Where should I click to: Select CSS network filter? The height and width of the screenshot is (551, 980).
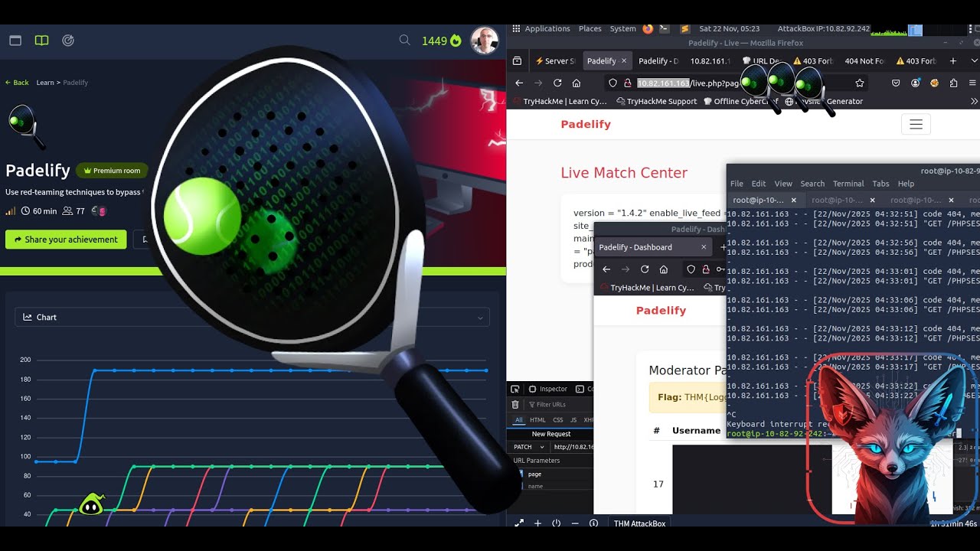point(558,419)
